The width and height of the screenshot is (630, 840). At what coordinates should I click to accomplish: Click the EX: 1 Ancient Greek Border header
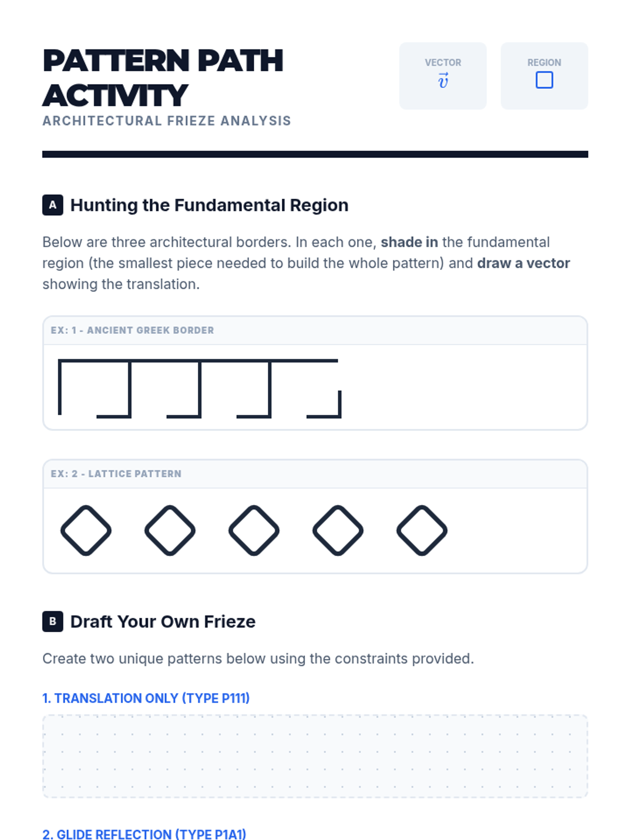pyautogui.click(x=315, y=330)
